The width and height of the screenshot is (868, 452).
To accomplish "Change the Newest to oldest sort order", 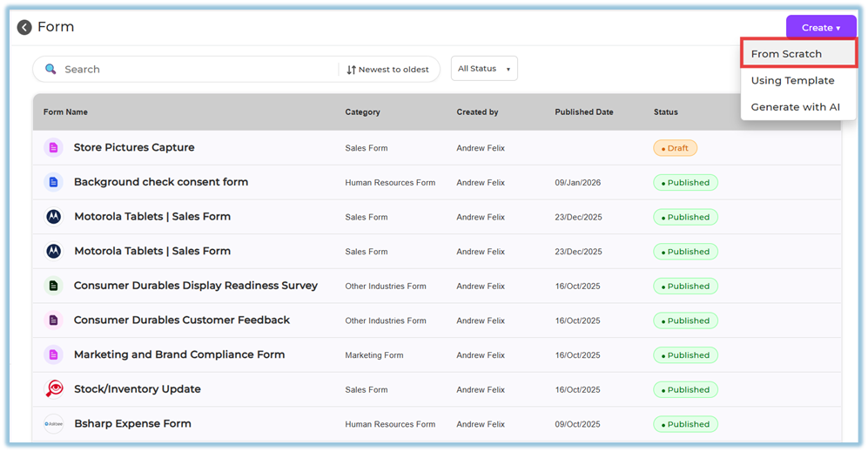I will coord(387,70).
